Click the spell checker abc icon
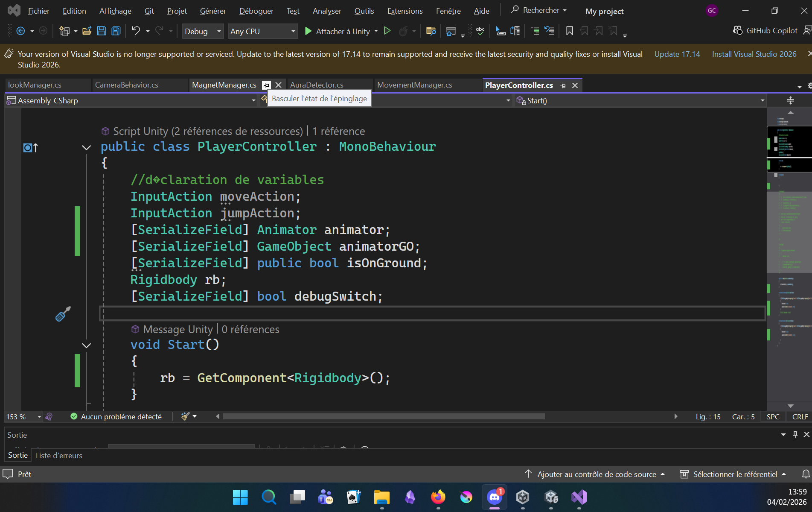812x512 pixels. point(480,31)
